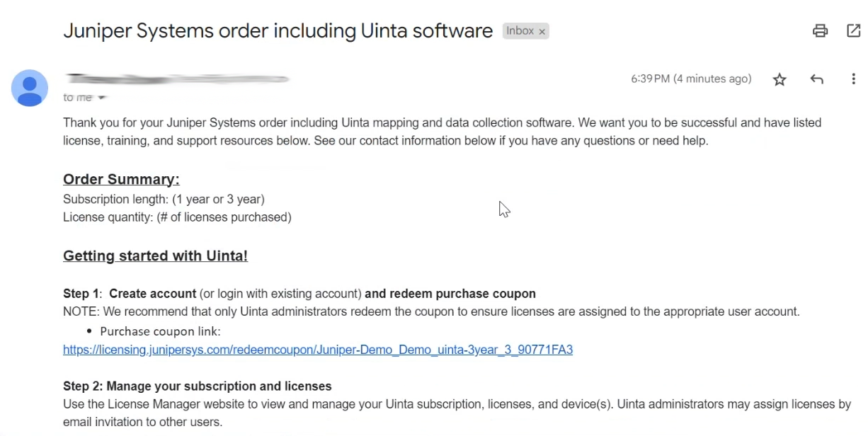Click the License quantity line
Image resolution: width=868 pixels, height=436 pixels.
point(177,217)
